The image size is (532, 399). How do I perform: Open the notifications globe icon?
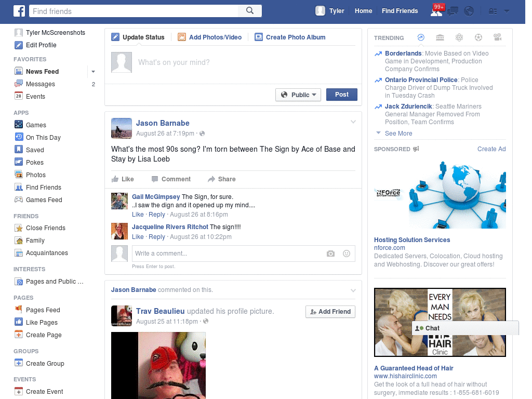coord(469,11)
